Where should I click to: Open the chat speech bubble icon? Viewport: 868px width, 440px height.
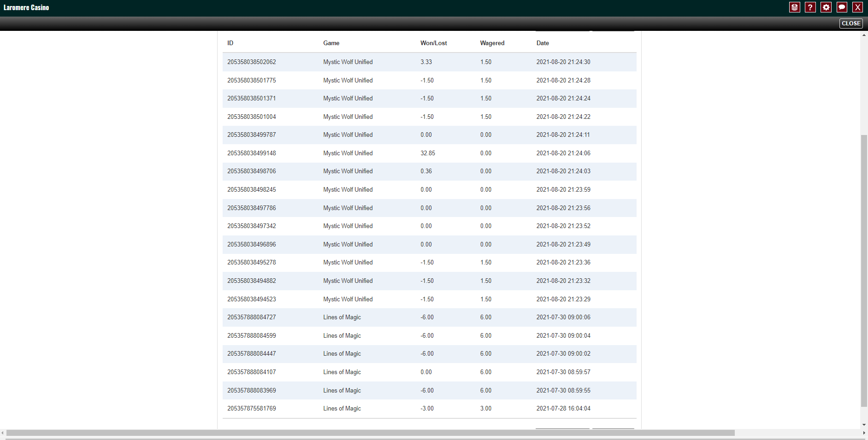pos(842,7)
